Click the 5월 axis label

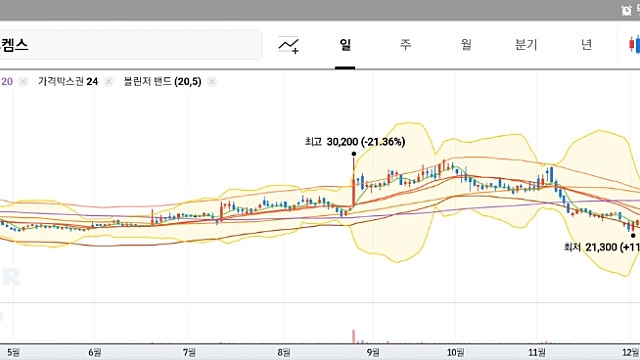[13, 352]
